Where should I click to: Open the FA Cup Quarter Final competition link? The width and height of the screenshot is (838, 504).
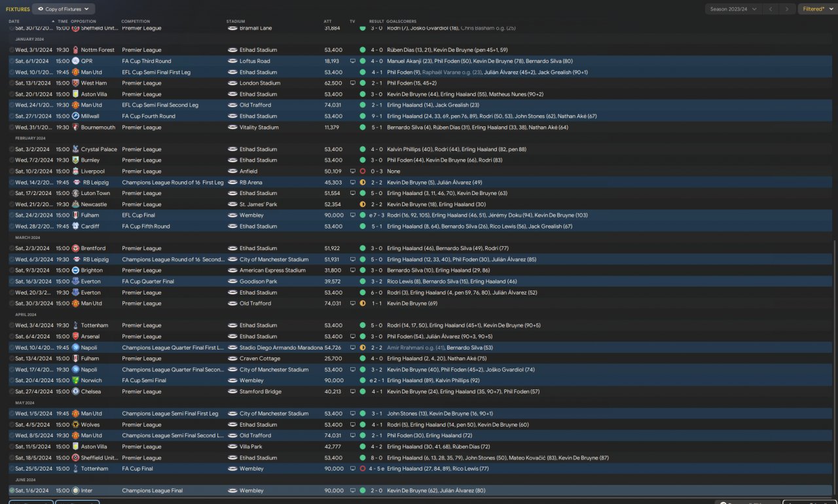(x=148, y=281)
